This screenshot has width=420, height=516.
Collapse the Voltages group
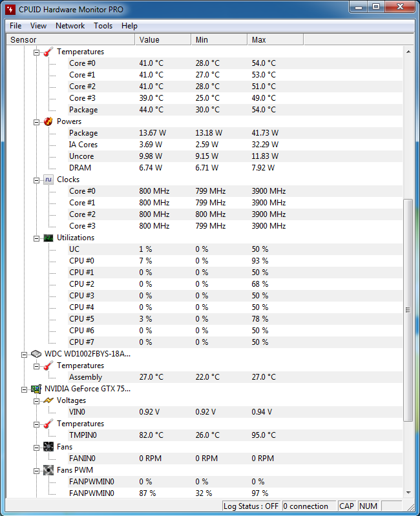pos(37,401)
